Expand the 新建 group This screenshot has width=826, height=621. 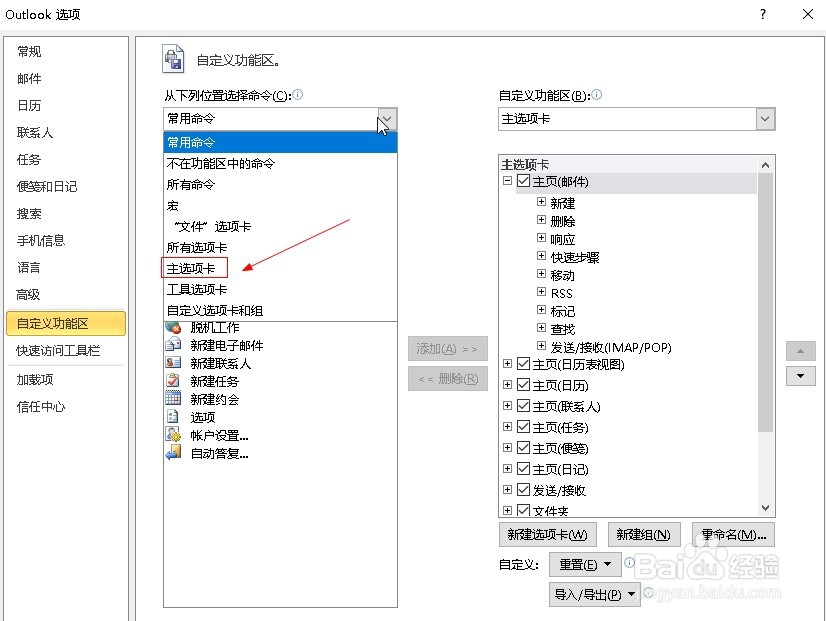[541, 202]
